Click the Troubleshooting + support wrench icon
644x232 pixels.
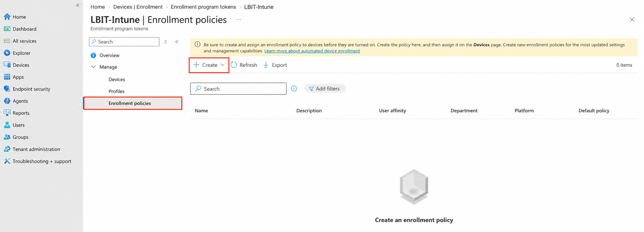pyautogui.click(x=7, y=161)
